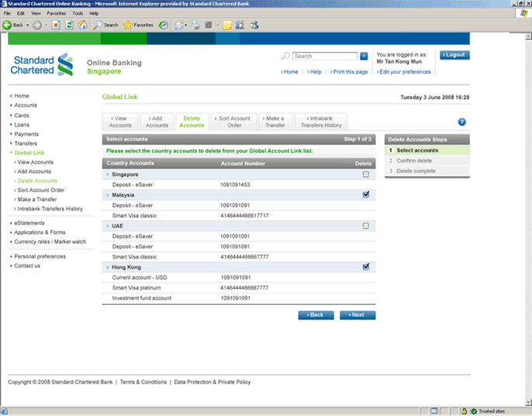The width and height of the screenshot is (532, 416).
Task: Open the History icon in toolbar
Action: click(x=163, y=25)
